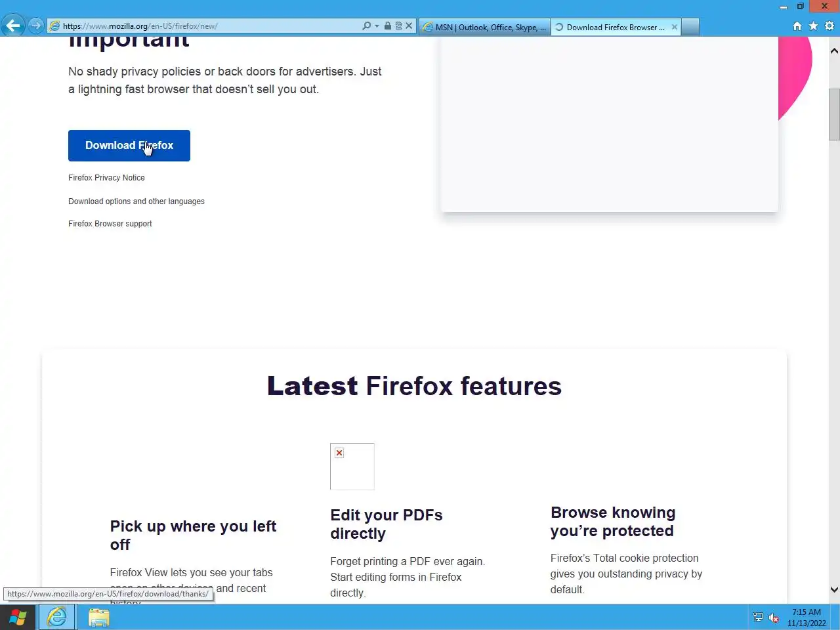This screenshot has height=630, width=840.
Task: Click 'Browse knowing you're protected' heading
Action: pyautogui.click(x=613, y=522)
